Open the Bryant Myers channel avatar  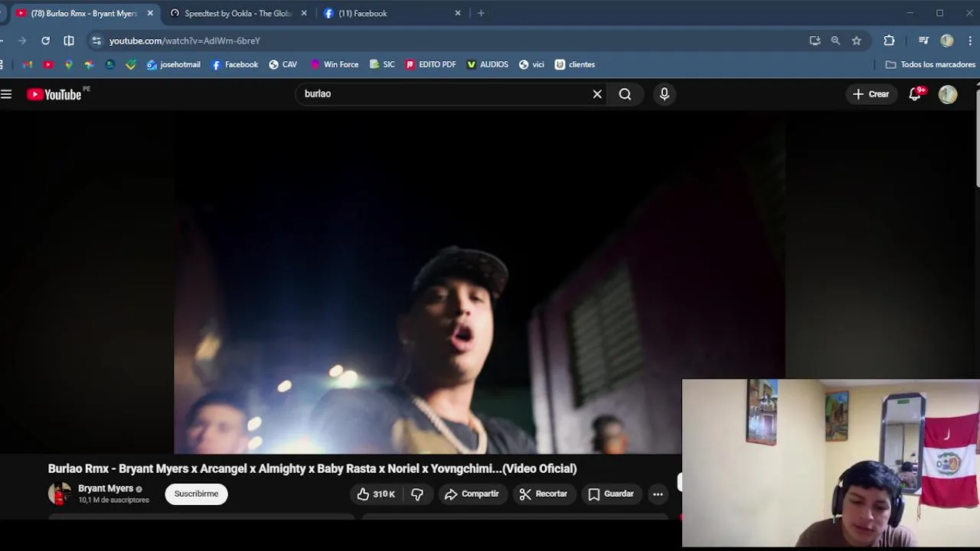(59, 494)
